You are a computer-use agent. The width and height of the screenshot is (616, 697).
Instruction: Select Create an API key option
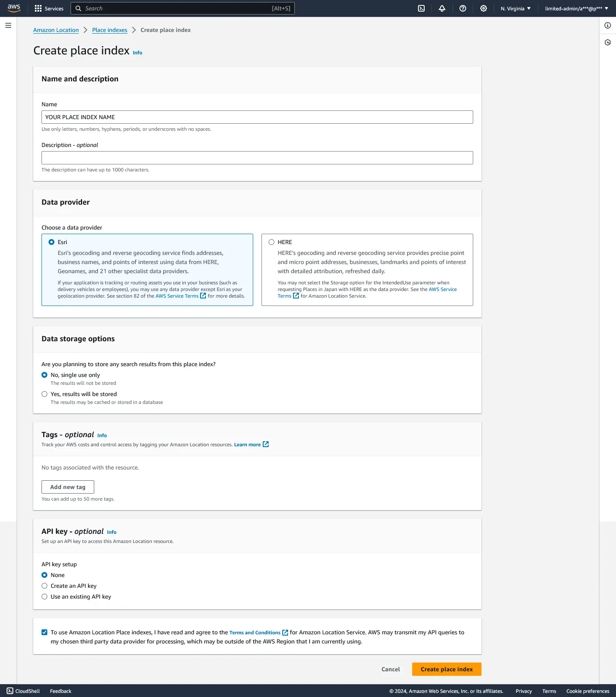point(44,586)
